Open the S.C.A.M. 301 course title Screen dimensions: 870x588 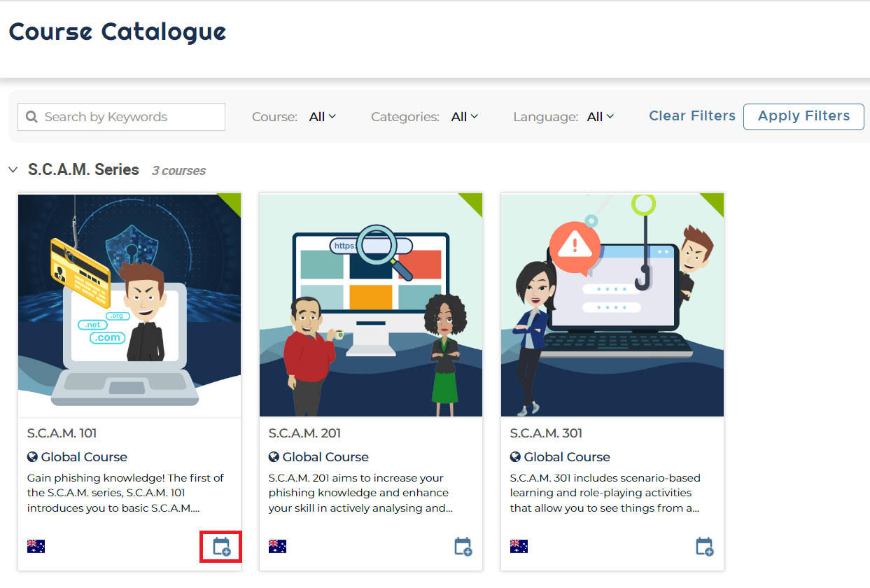(x=546, y=433)
